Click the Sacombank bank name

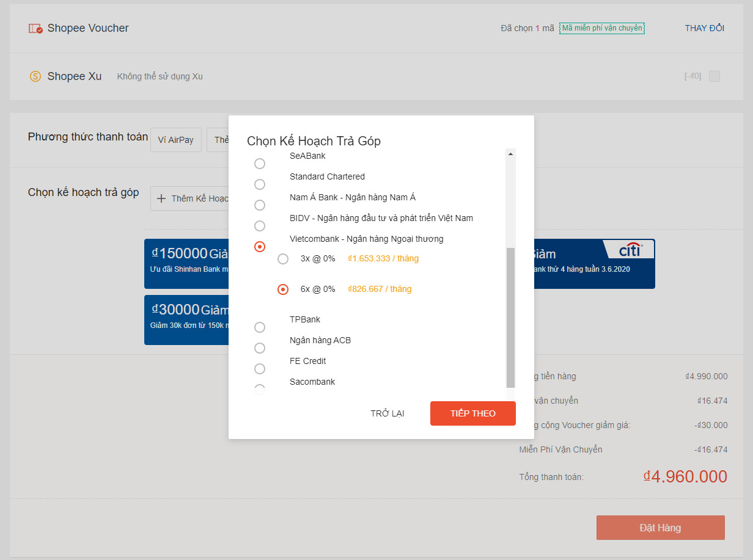[x=312, y=382]
